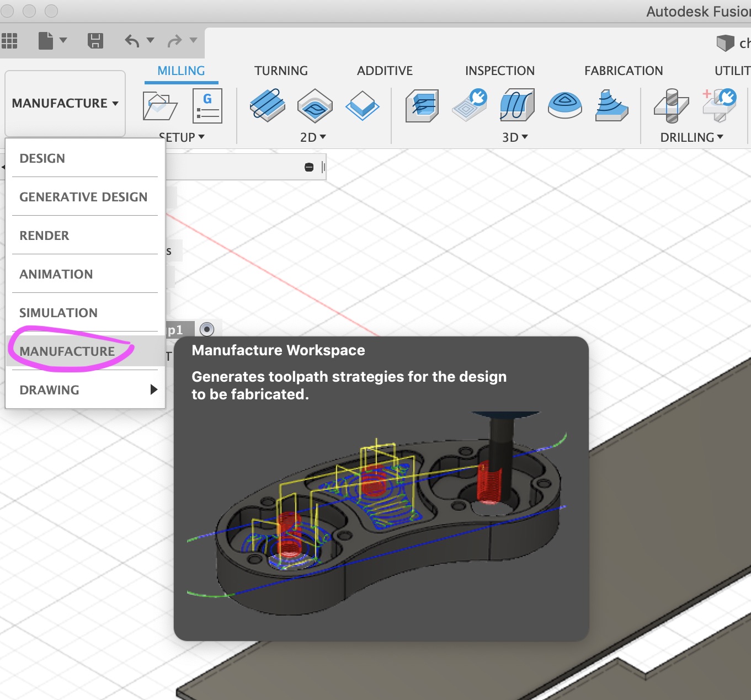
Task: Select 2D Adaptive Clearing tool
Action: tap(268, 105)
